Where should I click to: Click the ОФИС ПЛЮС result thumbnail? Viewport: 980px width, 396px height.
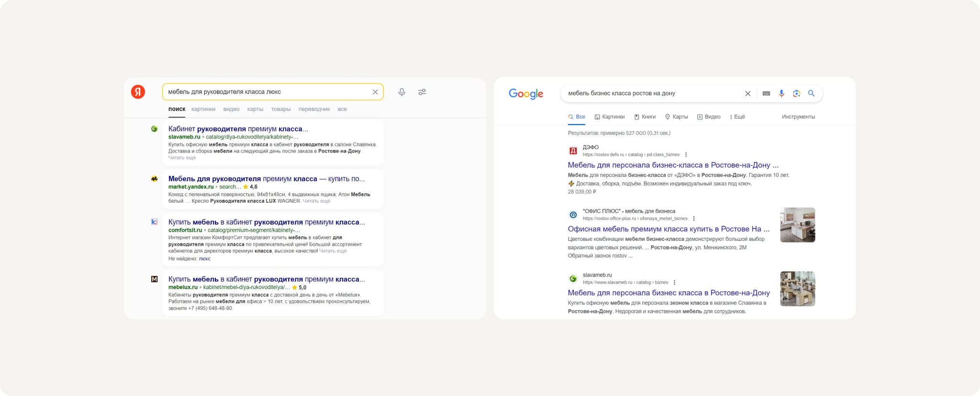797,225
